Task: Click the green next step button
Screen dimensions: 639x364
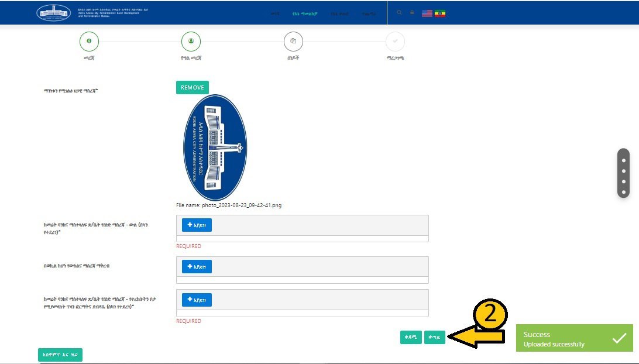Action: click(434, 337)
